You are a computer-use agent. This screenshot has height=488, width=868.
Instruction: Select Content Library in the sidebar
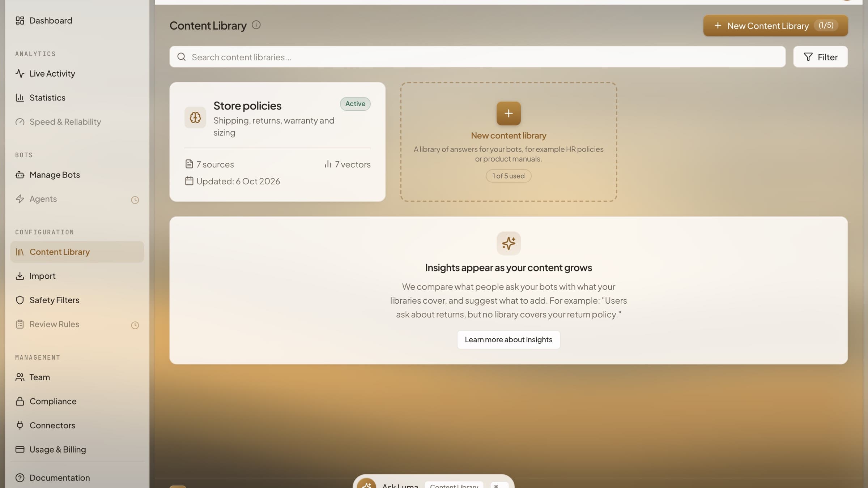77,252
